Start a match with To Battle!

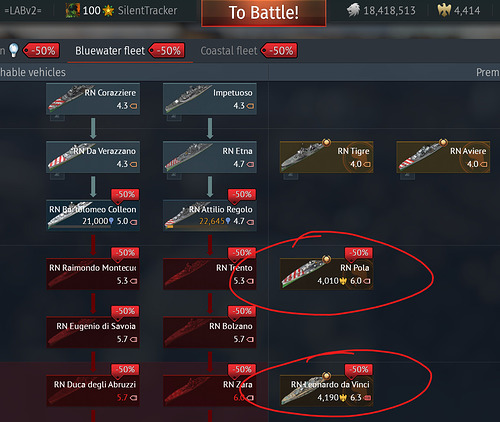(x=263, y=13)
